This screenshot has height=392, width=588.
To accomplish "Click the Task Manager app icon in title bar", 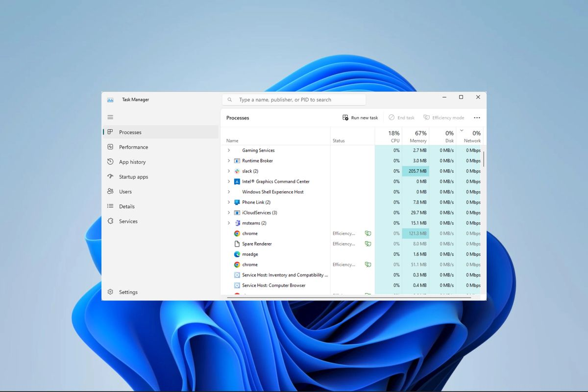I will tap(110, 99).
